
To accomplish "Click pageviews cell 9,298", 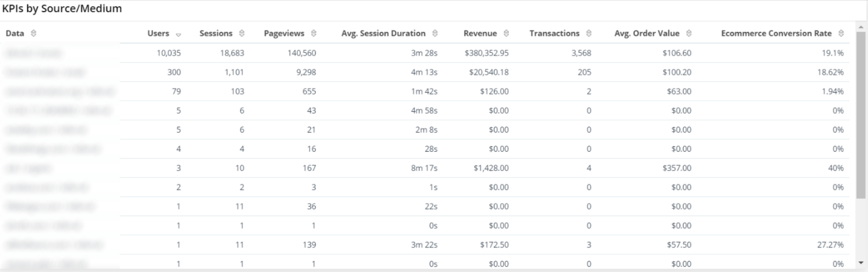I will point(306,72).
